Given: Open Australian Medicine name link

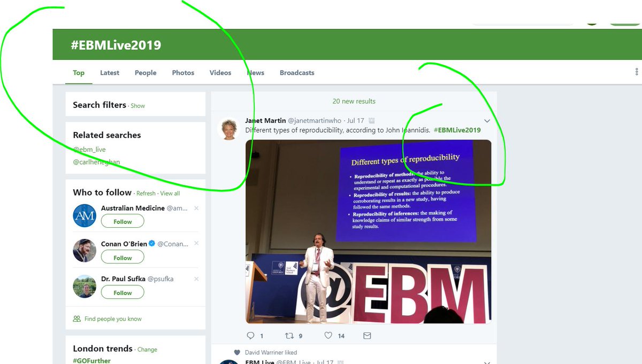Looking at the screenshot, I should tap(133, 208).
